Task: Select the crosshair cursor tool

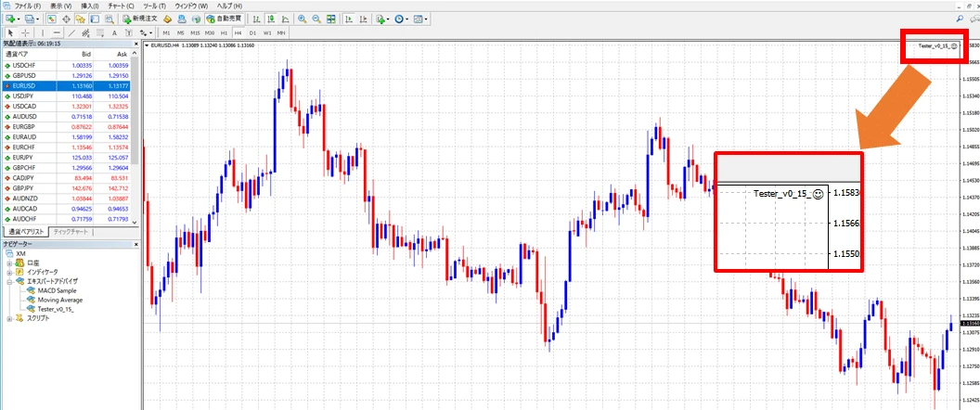Action: (25, 32)
